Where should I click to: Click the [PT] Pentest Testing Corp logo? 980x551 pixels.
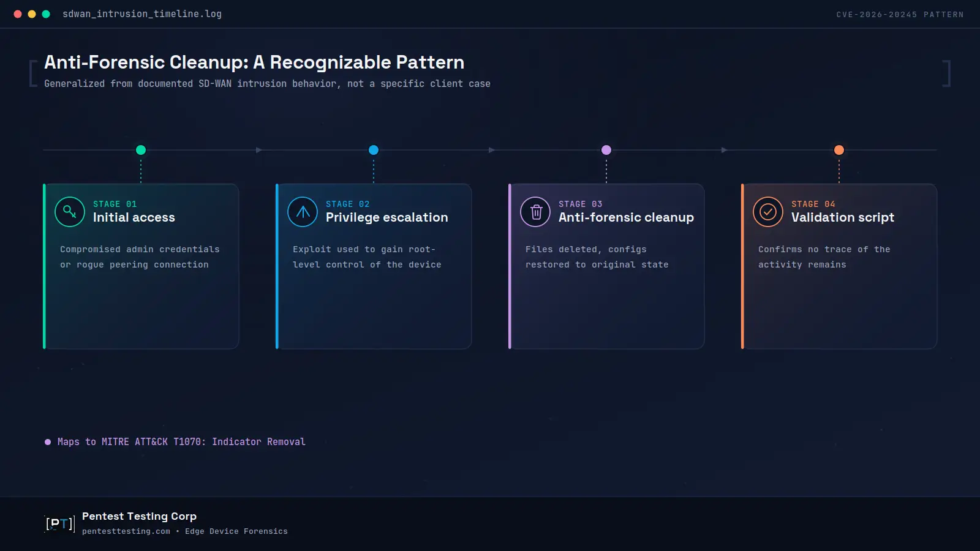[60, 523]
